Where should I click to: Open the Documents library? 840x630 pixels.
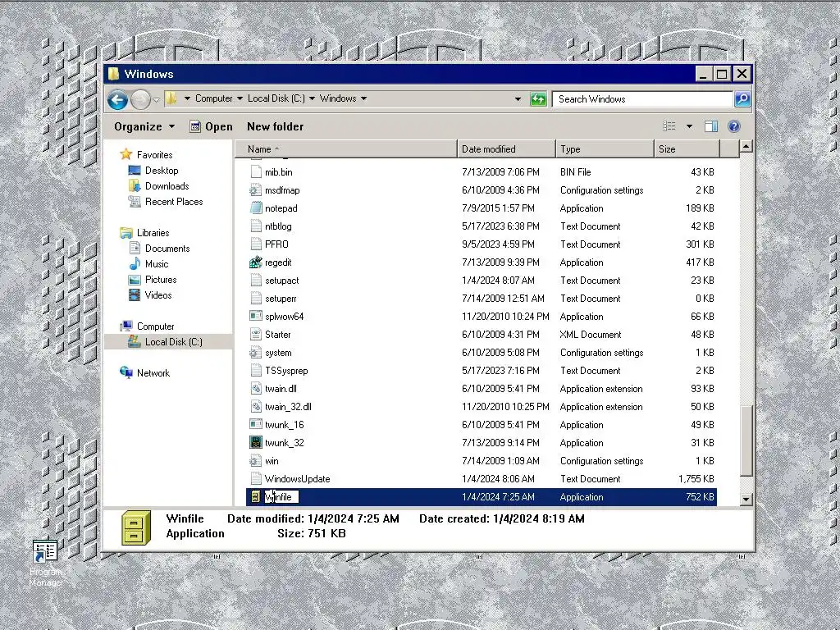tap(167, 248)
